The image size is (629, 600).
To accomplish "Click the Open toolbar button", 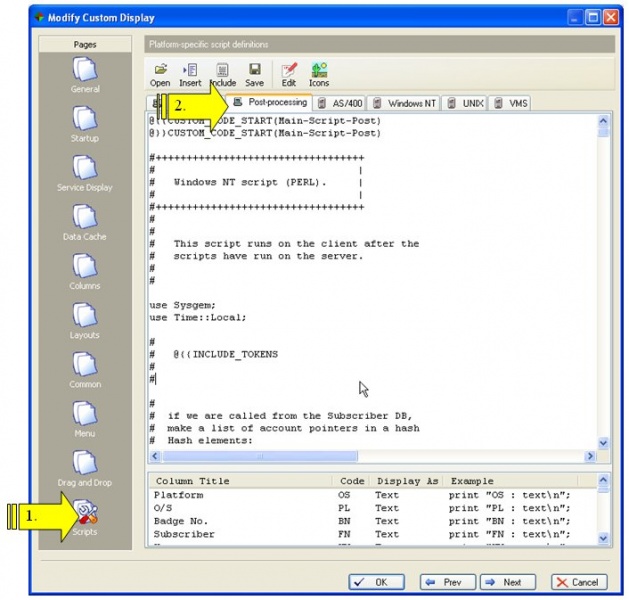I will tap(160, 74).
